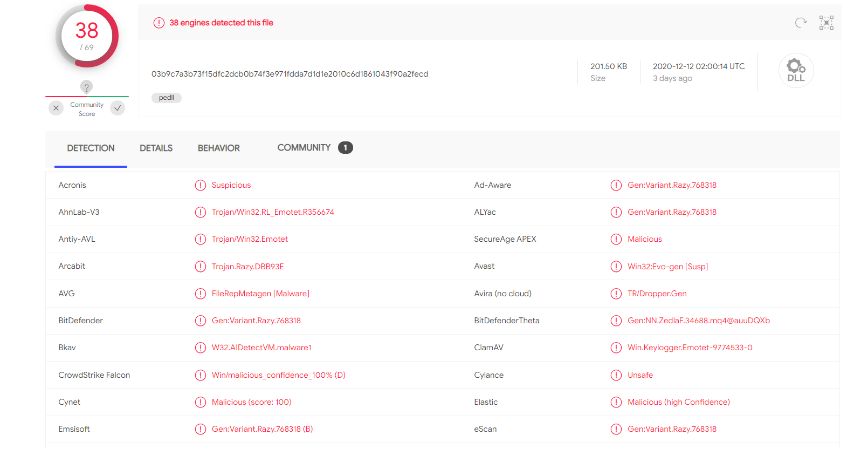868x449 pixels.
Task: Click 'Malicious (score: 100)' result
Action: click(251, 402)
